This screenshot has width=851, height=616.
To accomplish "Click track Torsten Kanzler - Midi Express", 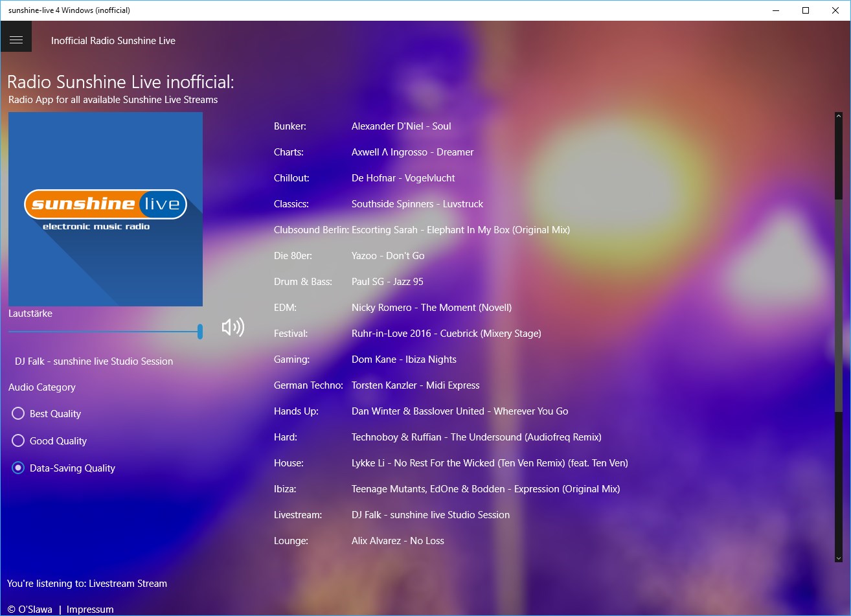I will point(416,385).
